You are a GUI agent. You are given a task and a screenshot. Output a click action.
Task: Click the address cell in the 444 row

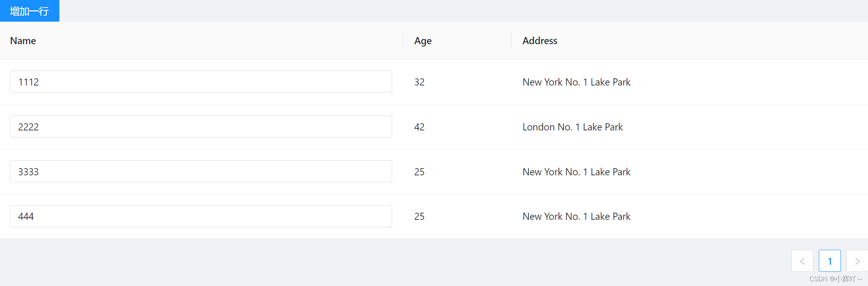[x=576, y=216]
